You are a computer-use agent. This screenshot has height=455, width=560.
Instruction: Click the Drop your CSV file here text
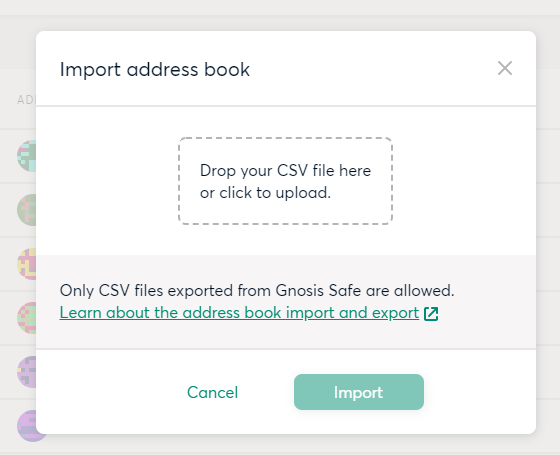pyautogui.click(x=285, y=170)
